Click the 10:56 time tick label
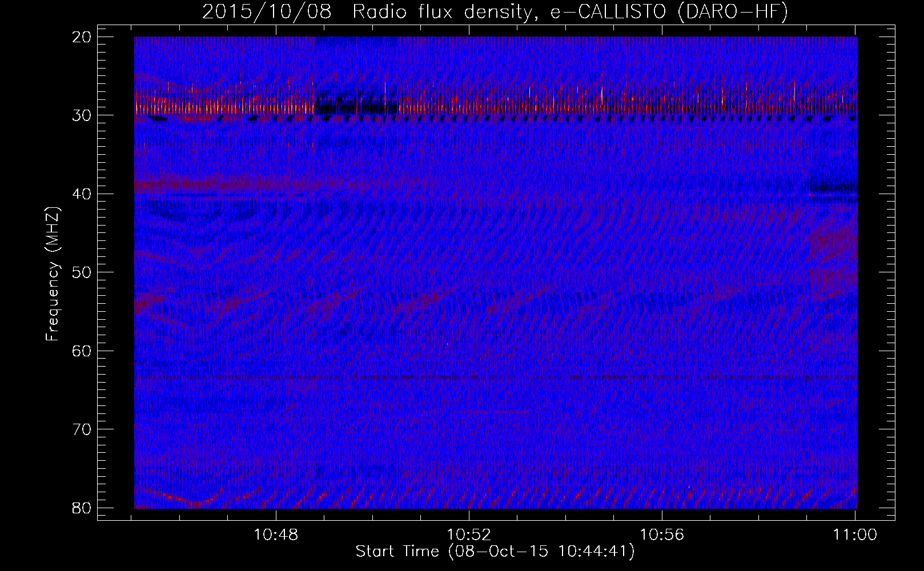 (x=662, y=535)
